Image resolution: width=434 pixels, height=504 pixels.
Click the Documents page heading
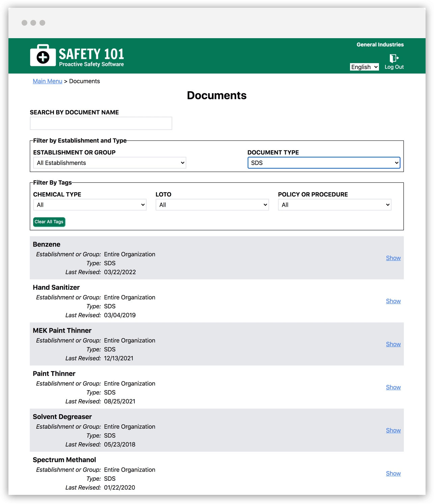[217, 96]
